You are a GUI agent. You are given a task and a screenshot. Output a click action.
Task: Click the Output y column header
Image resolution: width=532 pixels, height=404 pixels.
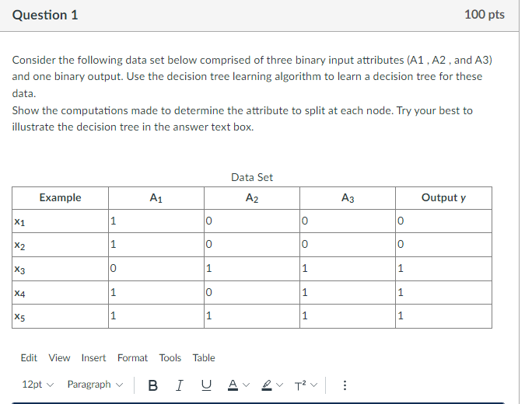tap(444, 198)
